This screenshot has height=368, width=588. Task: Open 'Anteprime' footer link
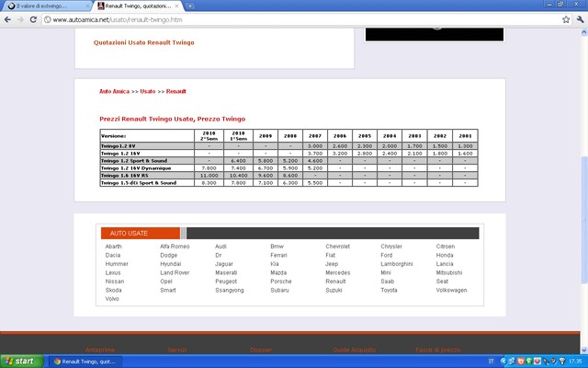click(100, 350)
